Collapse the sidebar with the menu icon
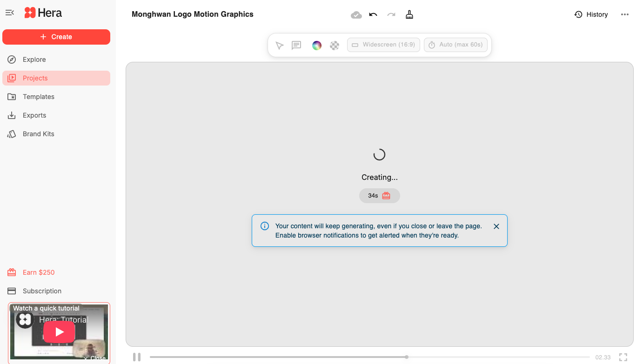The height and width of the screenshot is (364, 643). (x=9, y=13)
